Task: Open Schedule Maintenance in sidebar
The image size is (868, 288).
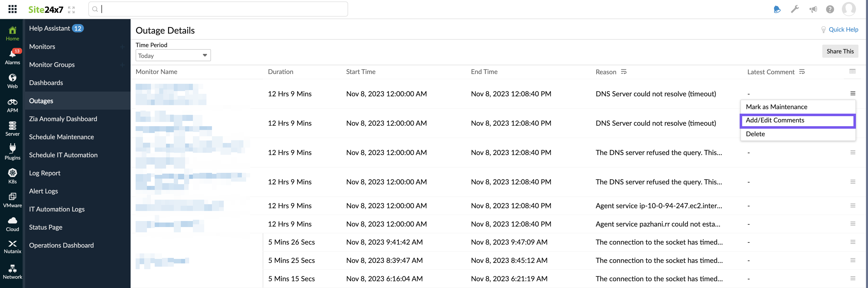Action: (61, 137)
